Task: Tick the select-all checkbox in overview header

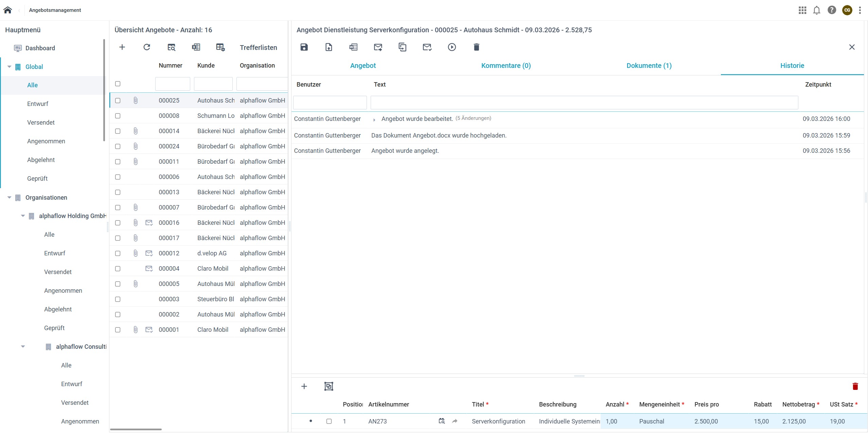Action: (118, 84)
